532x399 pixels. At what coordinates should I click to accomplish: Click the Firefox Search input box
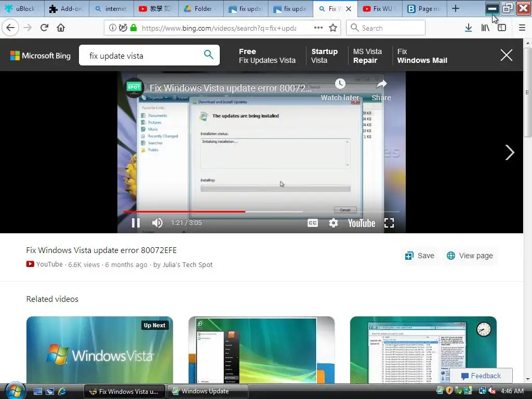[386, 28]
